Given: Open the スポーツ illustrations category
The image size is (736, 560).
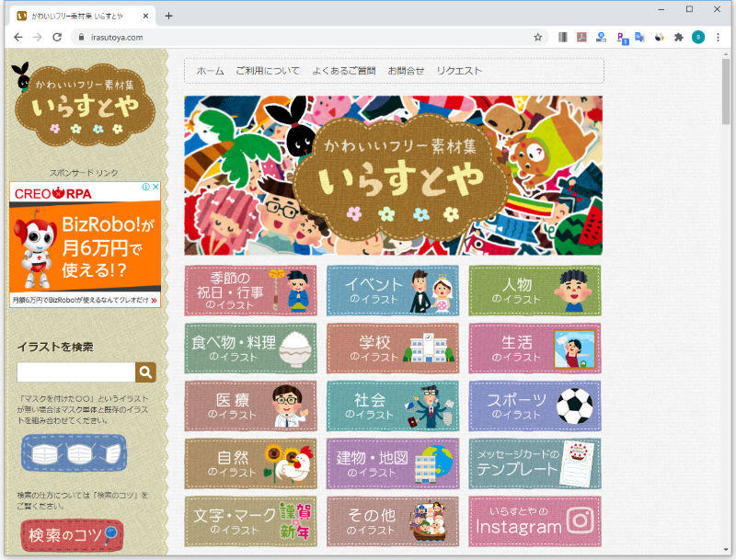Looking at the screenshot, I should coord(535,406).
